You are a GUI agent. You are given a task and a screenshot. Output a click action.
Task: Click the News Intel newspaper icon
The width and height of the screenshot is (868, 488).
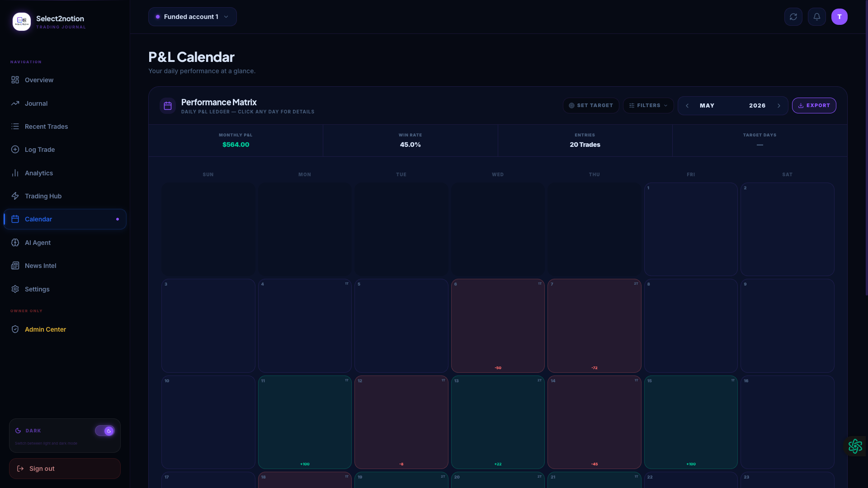pos(15,266)
